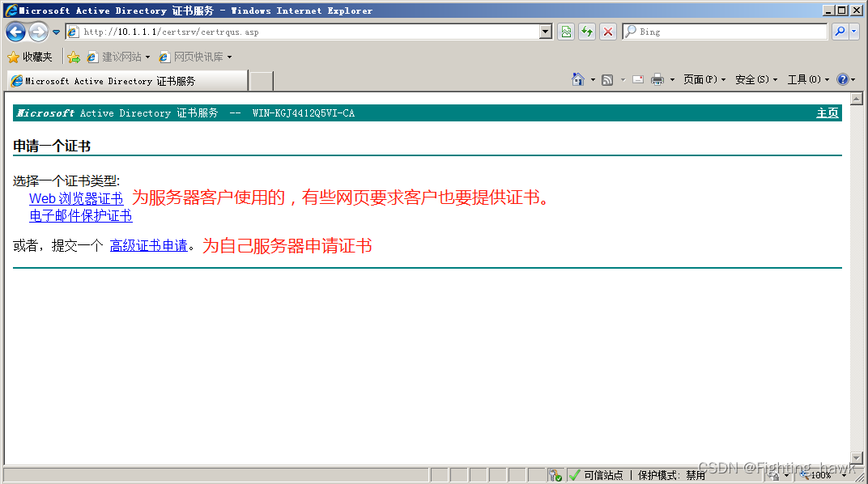Click the 可信站点 security zone indicator
The image size is (868, 484).
(x=596, y=475)
